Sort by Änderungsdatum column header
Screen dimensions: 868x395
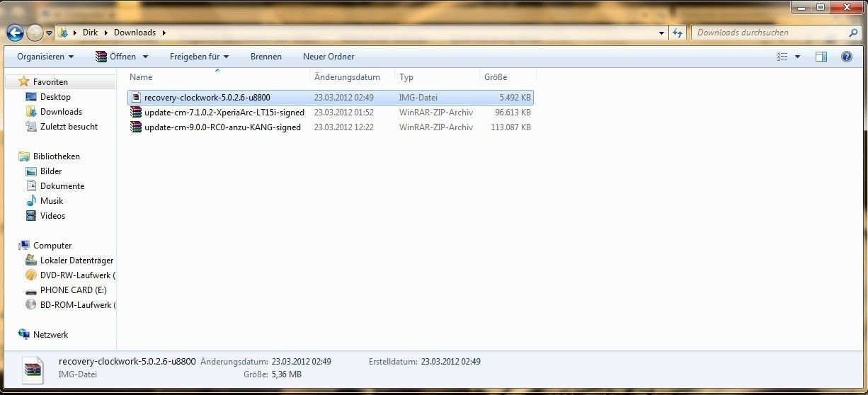[x=353, y=77]
